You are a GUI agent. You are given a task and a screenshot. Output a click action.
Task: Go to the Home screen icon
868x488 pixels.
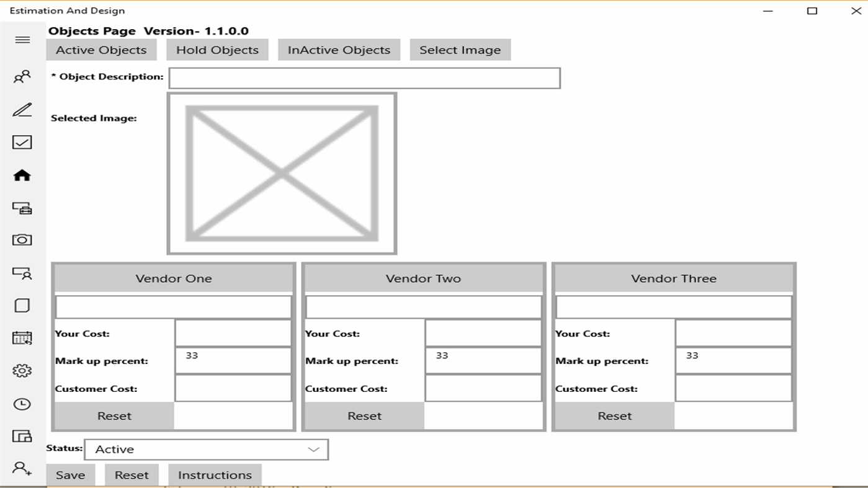coord(22,175)
